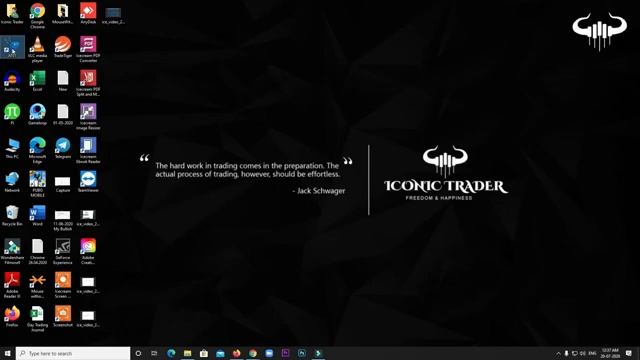Select the Icecream Image Resizer shortcut
The image size is (640, 360).
(88, 117)
